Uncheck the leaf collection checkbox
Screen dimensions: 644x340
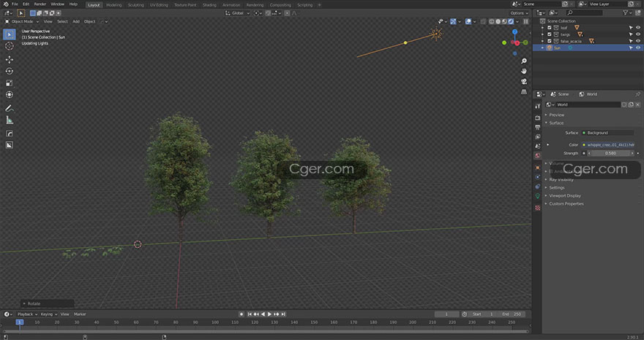tap(550, 28)
